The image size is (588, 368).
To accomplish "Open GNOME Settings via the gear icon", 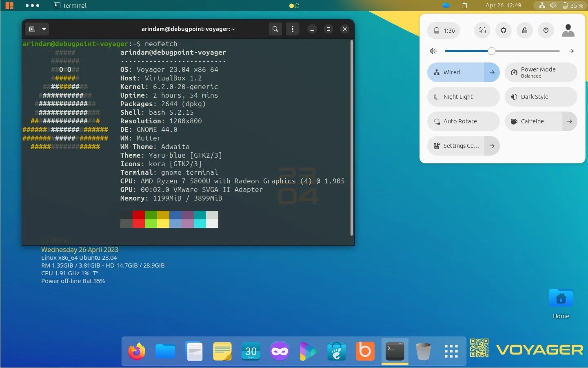I will coord(503,30).
